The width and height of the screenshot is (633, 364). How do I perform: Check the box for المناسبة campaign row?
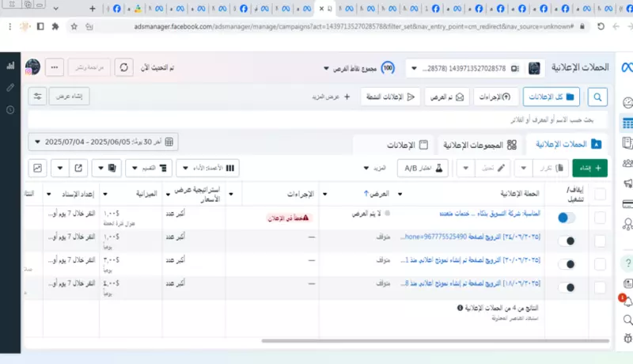601,218
